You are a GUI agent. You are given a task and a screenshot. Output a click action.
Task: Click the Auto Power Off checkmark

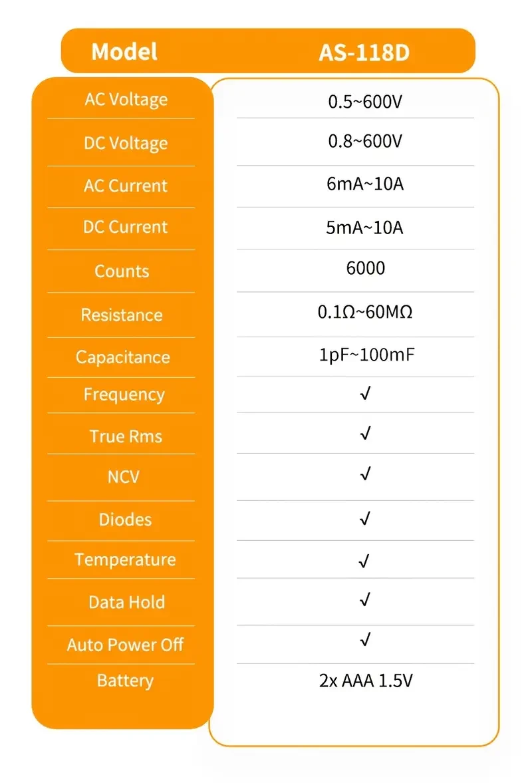tap(364, 641)
